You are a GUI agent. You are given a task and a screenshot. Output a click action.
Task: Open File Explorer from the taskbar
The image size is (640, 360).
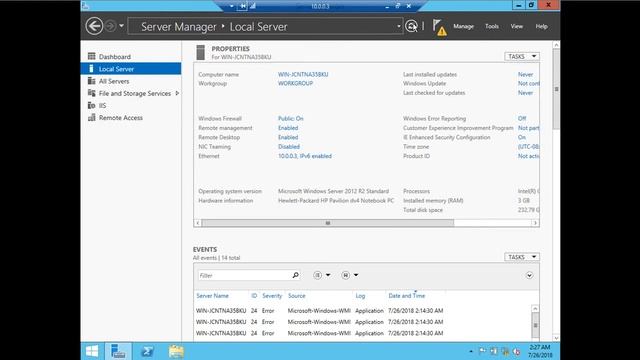click(x=176, y=351)
